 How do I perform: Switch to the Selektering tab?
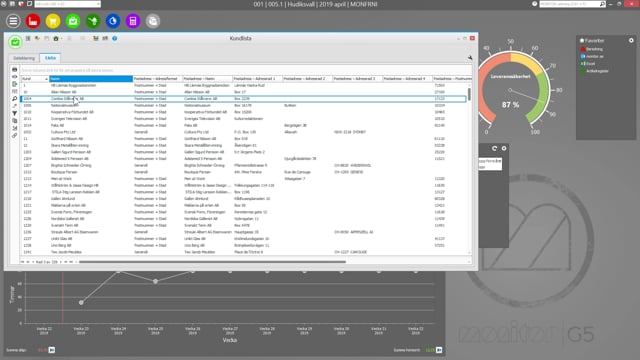pyautogui.click(x=24, y=58)
